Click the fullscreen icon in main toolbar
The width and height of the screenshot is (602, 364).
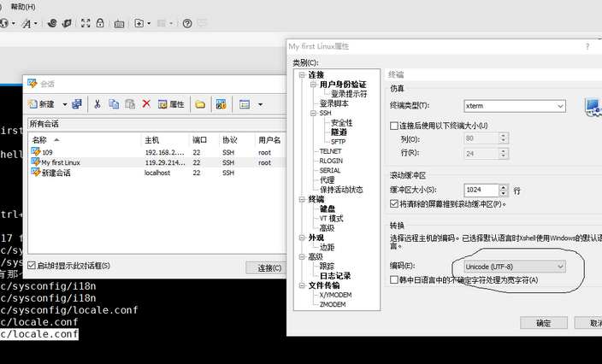86,24
